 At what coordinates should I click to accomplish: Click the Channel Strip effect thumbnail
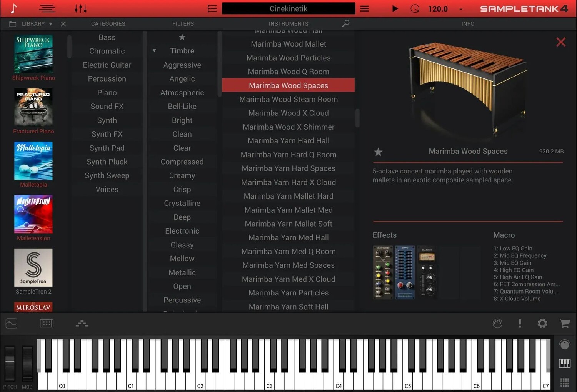tap(383, 272)
